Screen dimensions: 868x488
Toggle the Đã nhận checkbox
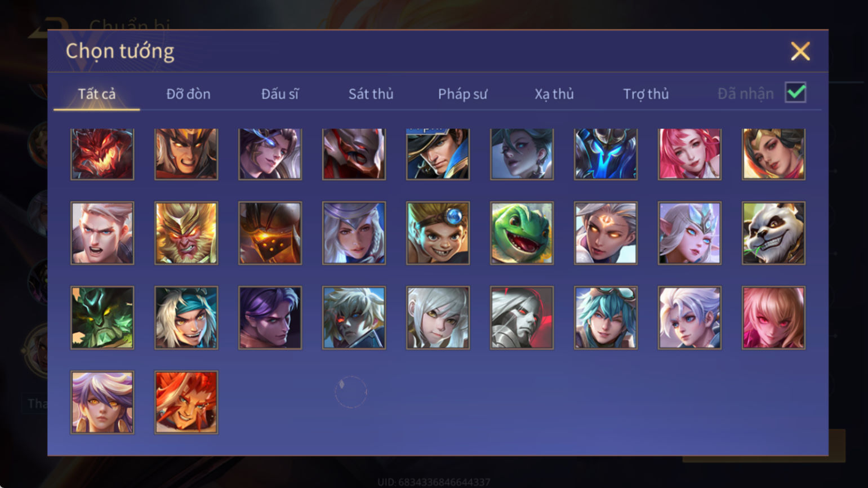click(x=795, y=92)
